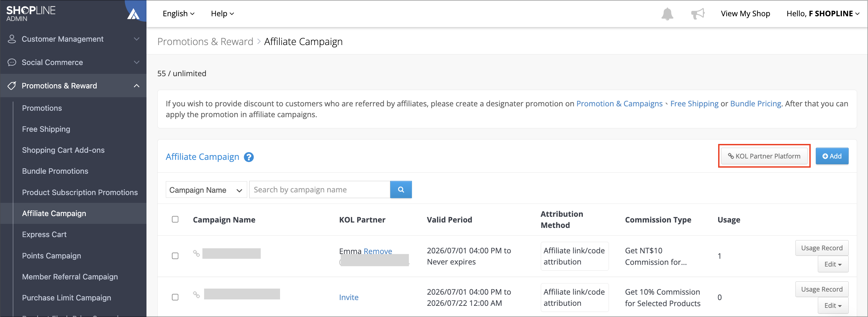Click the KOL Partner Platform button

[x=764, y=156]
